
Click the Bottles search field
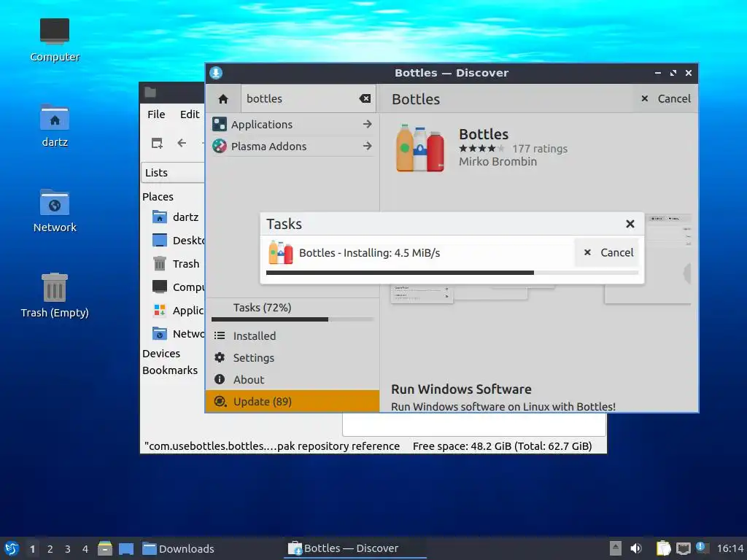(309, 98)
